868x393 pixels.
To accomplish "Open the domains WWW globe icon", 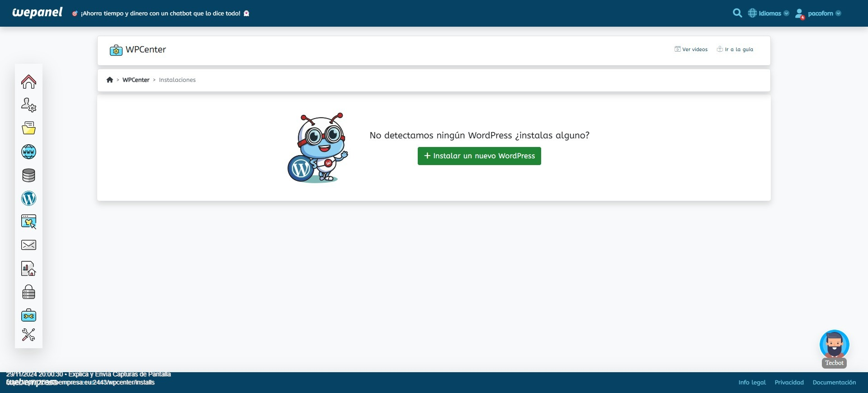I will (28, 152).
